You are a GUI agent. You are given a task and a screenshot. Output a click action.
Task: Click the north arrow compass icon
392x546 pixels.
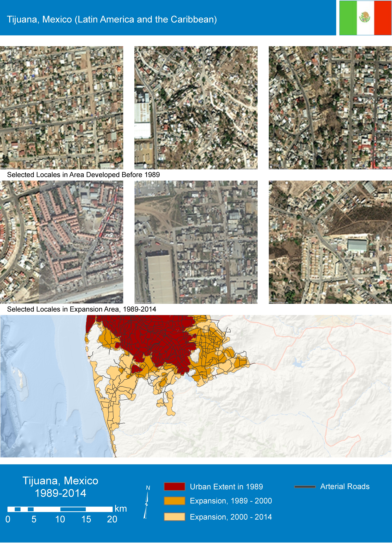pos(147,505)
